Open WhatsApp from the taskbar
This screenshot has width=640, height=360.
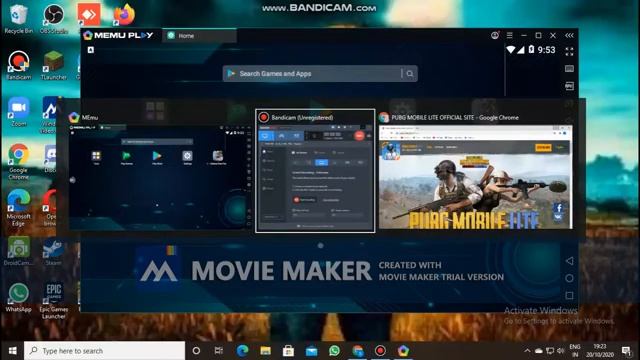[334, 351]
